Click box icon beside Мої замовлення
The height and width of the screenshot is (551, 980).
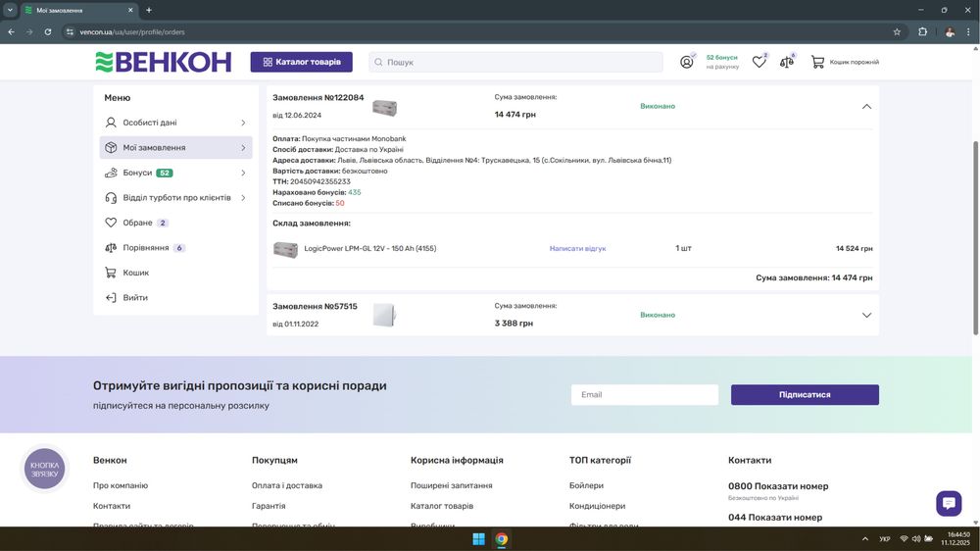pyautogui.click(x=111, y=148)
